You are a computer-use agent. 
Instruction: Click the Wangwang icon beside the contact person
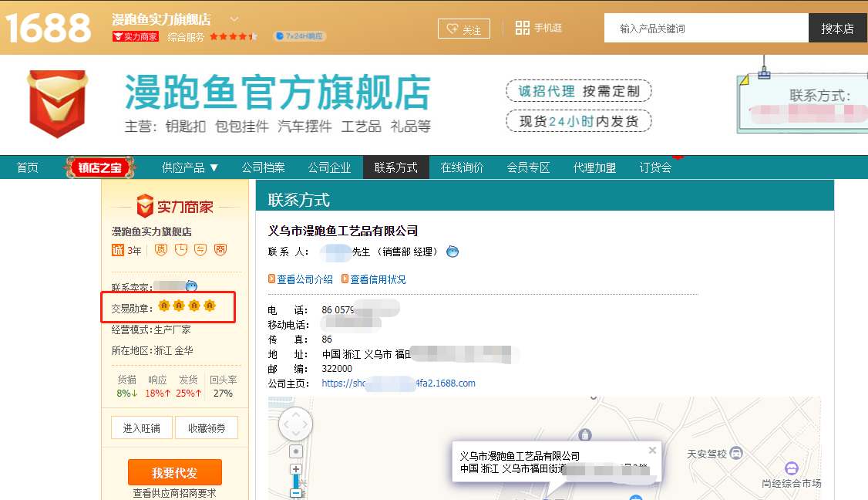click(453, 252)
